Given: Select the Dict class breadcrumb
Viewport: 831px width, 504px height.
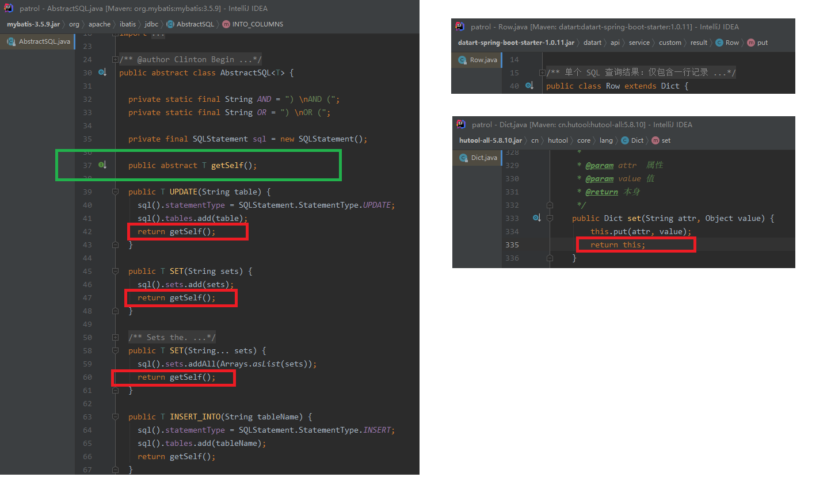Looking at the screenshot, I should [632, 140].
